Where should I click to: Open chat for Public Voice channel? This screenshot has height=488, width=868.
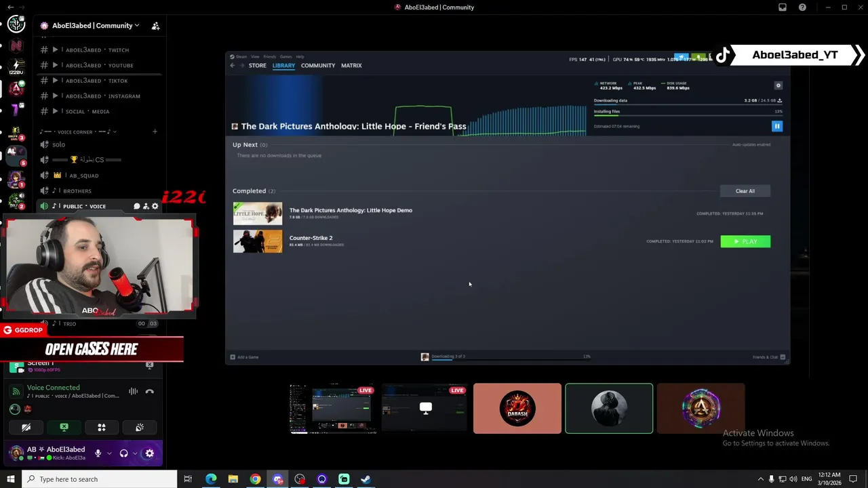coord(136,206)
